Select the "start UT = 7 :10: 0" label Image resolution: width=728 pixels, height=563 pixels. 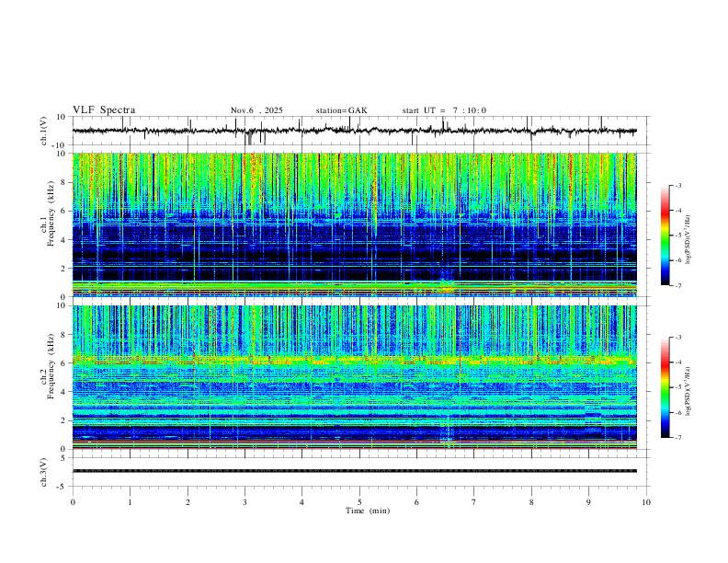444,110
